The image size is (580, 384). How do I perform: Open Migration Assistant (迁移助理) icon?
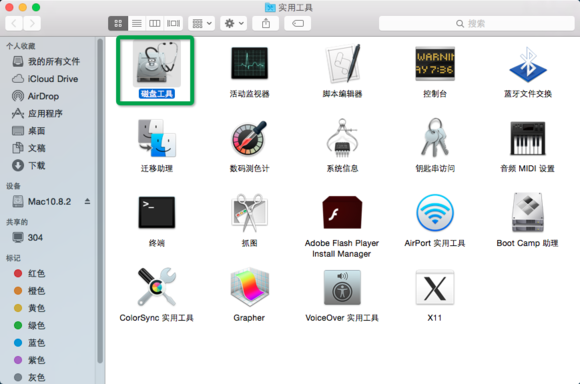[157, 138]
